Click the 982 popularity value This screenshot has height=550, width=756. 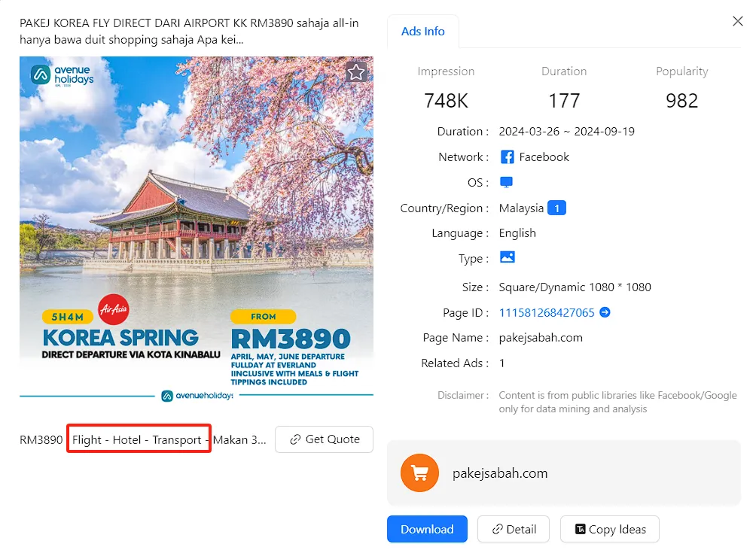click(x=681, y=101)
